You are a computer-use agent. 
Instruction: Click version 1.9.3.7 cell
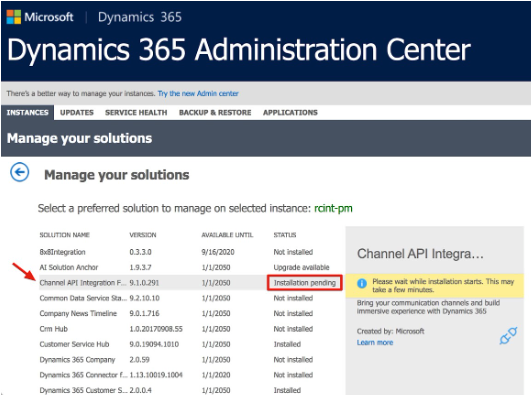(x=140, y=267)
